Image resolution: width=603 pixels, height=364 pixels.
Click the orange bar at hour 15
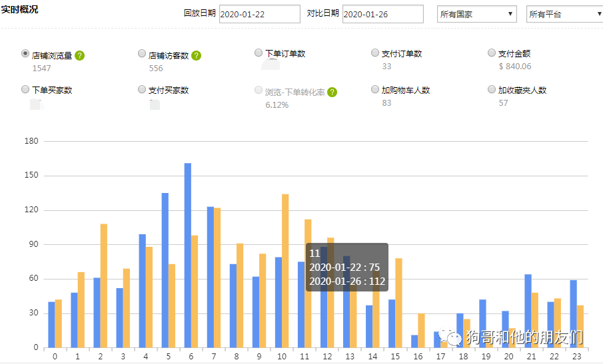click(399, 303)
